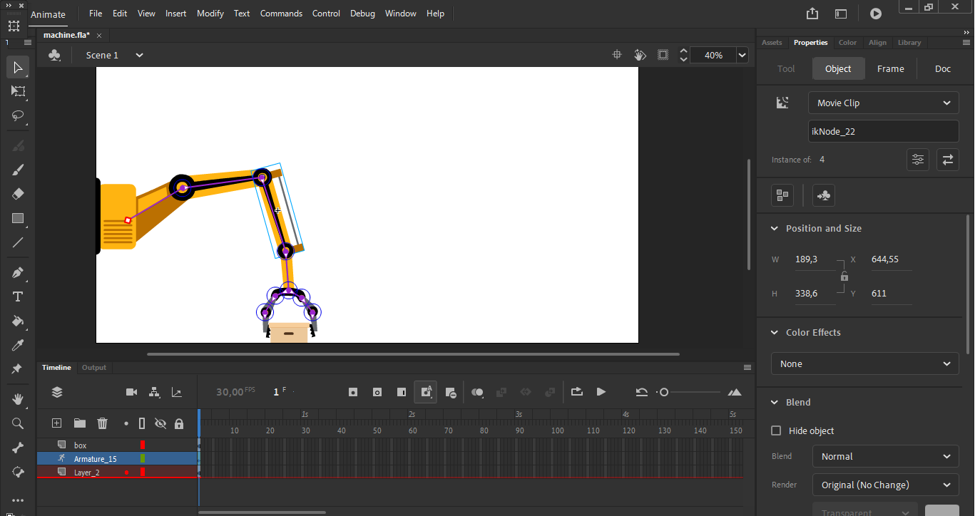980x516 pixels.
Task: Open the Blend mode dropdown
Action: tap(885, 456)
